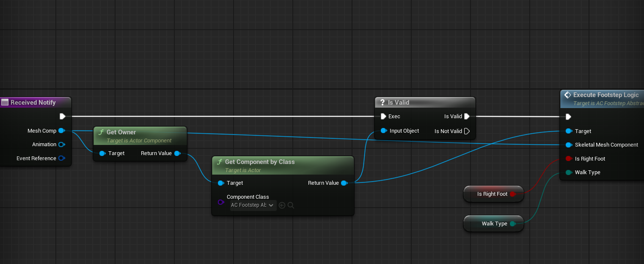
Task: Click Get Component by Class Return Value pin
Action: [x=344, y=183]
